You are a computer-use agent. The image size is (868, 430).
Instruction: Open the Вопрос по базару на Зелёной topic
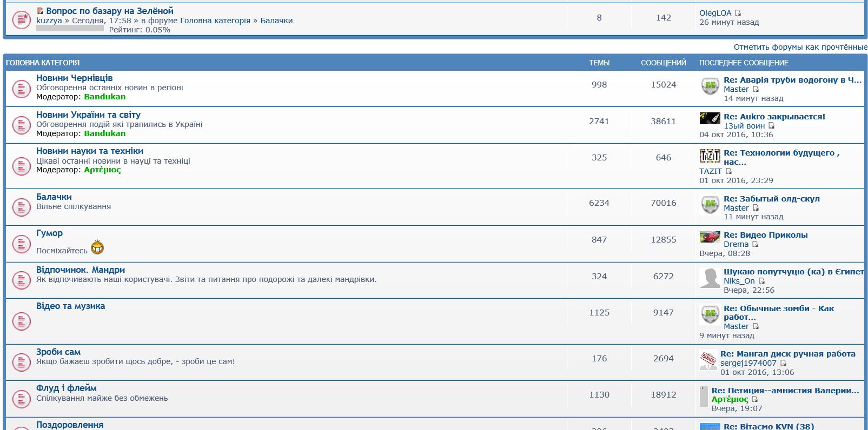point(110,11)
